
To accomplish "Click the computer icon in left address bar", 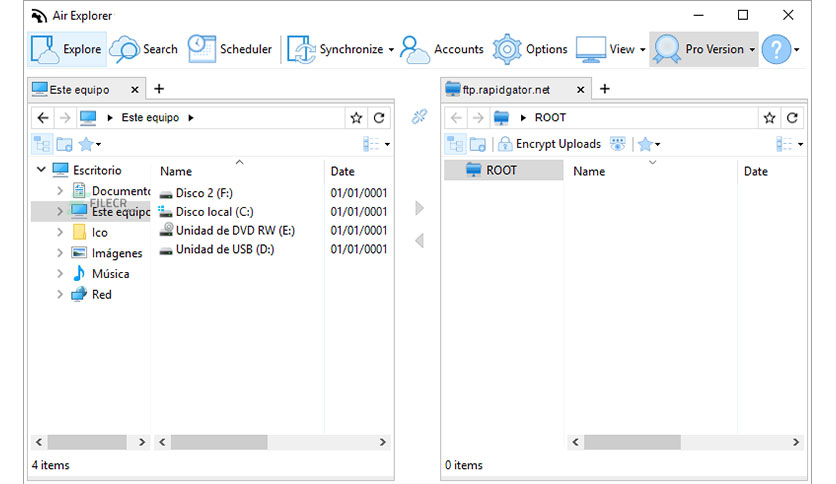I will (x=88, y=117).
